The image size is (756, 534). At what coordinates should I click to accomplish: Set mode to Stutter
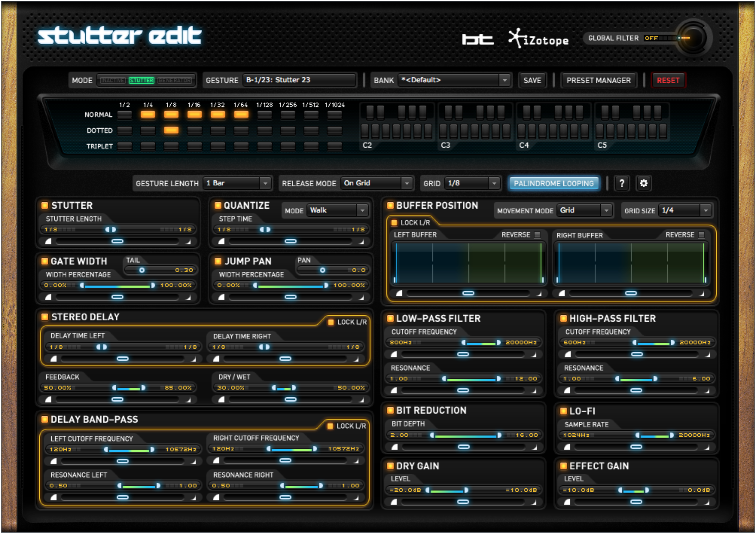(141, 80)
